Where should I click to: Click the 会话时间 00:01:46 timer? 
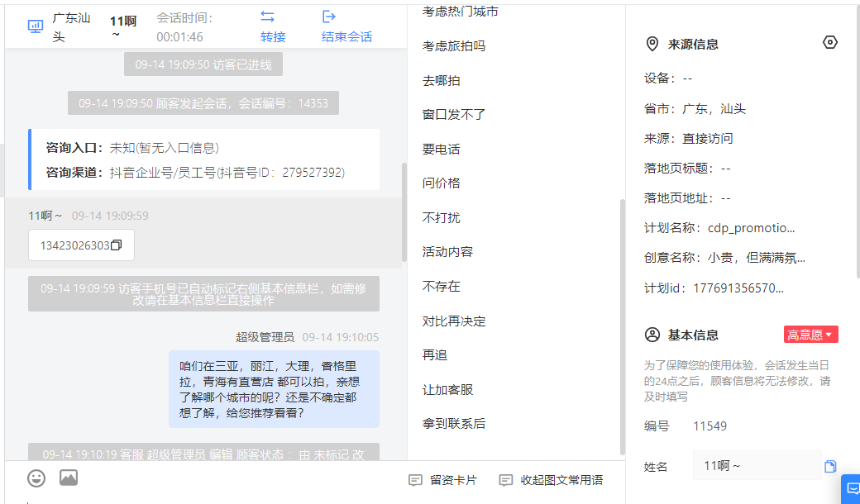click(x=185, y=27)
